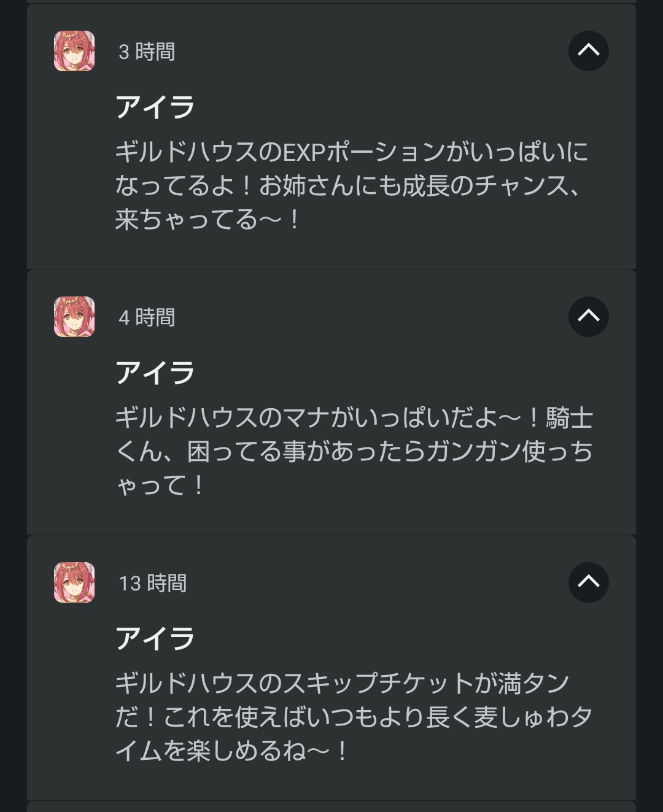Click the '4 時間' timestamp label
663x812 pixels.
147,318
